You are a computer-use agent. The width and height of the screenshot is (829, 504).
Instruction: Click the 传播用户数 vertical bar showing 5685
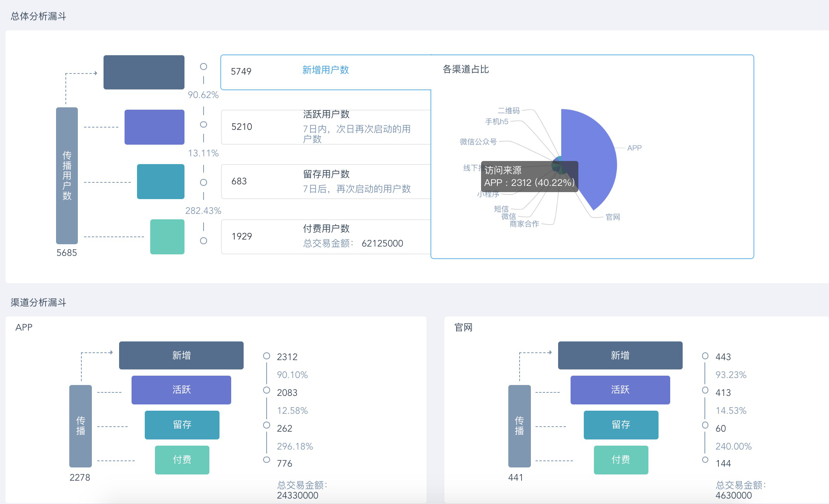pos(67,175)
